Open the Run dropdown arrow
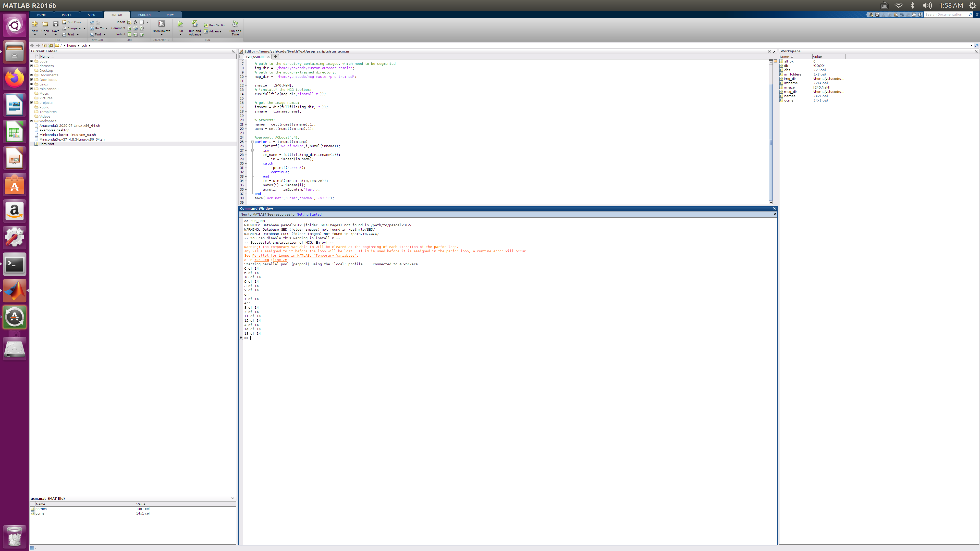Screen dimensions: 980x551 tap(180, 35)
